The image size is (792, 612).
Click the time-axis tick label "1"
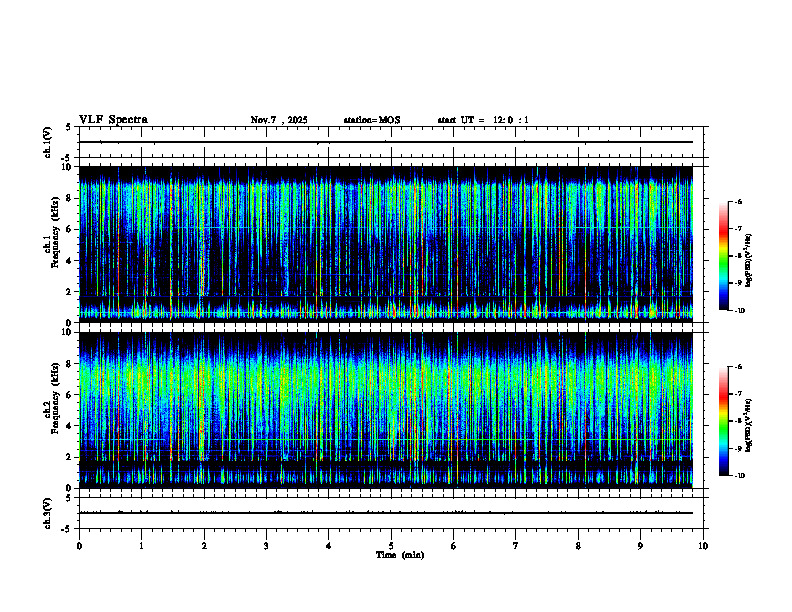tap(141, 546)
